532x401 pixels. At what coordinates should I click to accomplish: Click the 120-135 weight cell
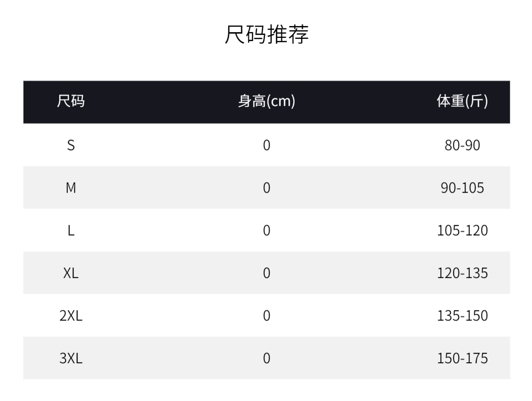pyautogui.click(x=462, y=273)
